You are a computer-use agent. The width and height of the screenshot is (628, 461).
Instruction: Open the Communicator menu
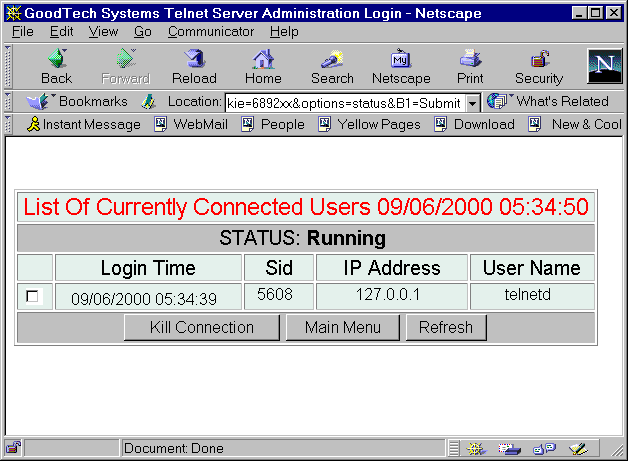click(x=211, y=32)
